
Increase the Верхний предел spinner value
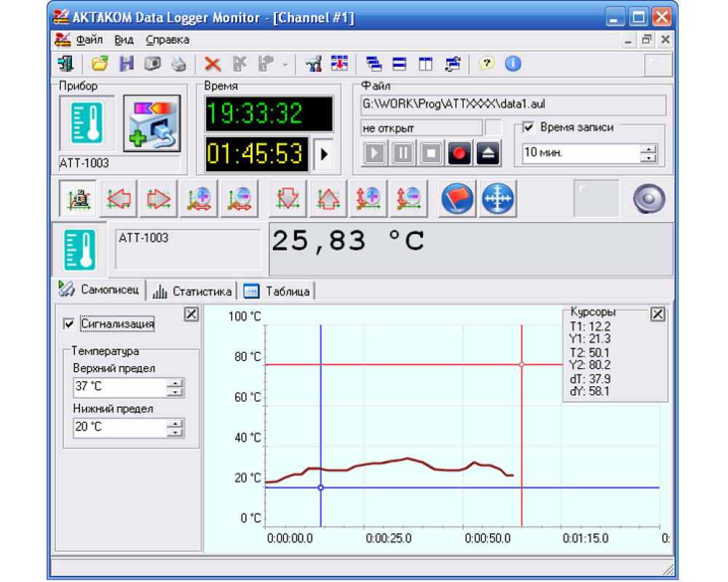click(x=175, y=383)
